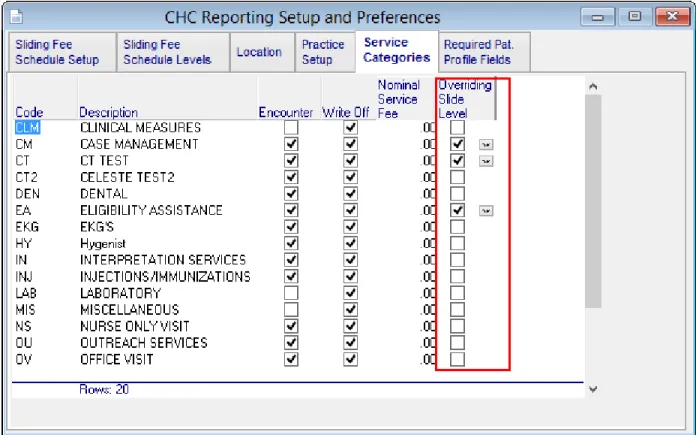
Task: Uncheck Write Off for CLINICAL MEASURES
Action: click(x=350, y=128)
